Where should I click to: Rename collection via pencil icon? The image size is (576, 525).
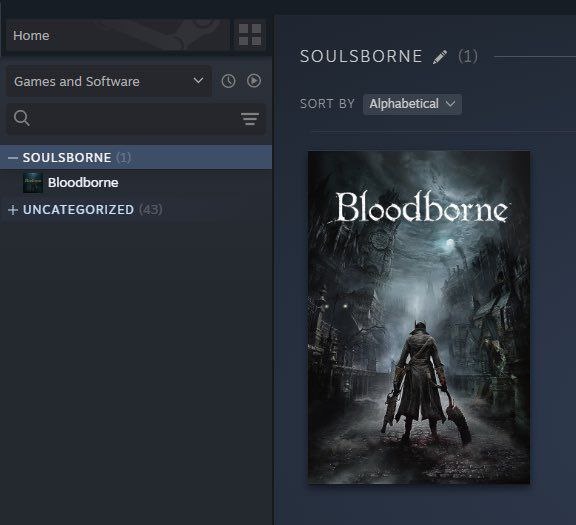440,57
